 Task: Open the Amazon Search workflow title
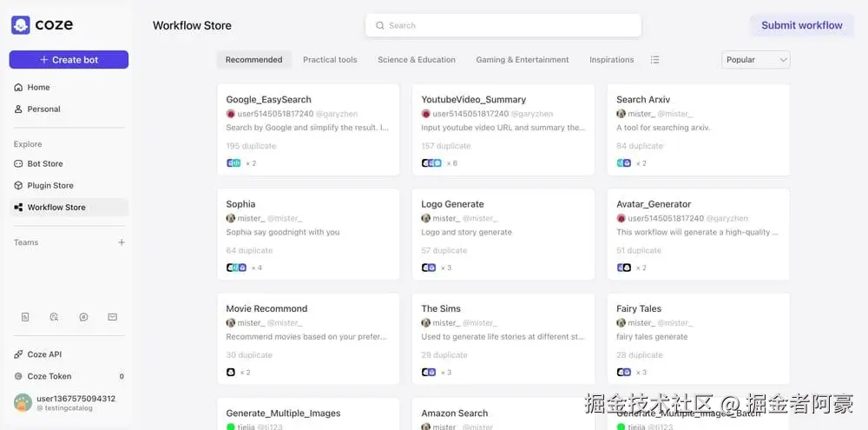pyautogui.click(x=455, y=413)
